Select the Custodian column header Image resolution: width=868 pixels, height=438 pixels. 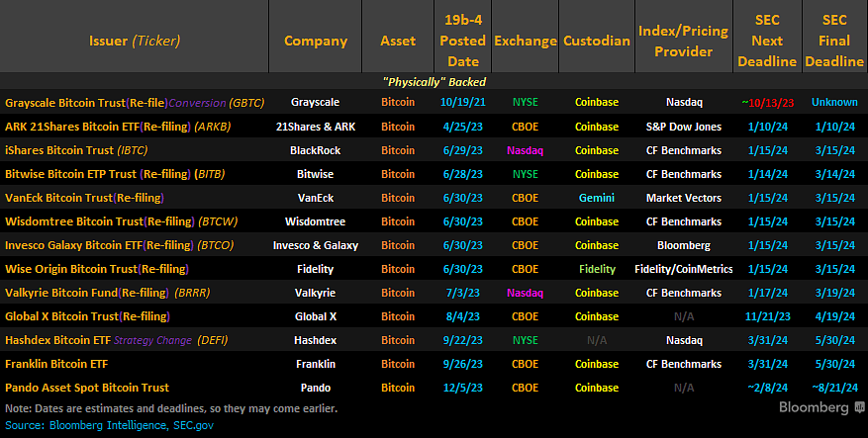(x=596, y=41)
